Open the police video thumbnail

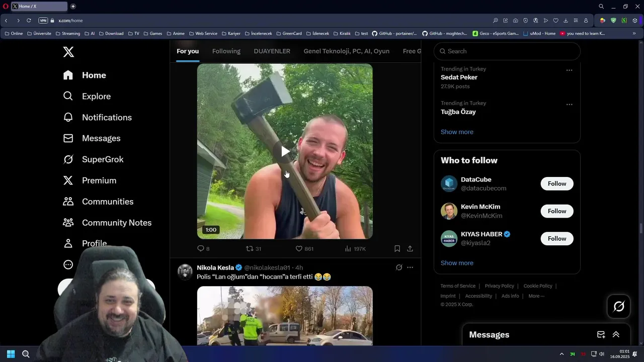coord(285,316)
